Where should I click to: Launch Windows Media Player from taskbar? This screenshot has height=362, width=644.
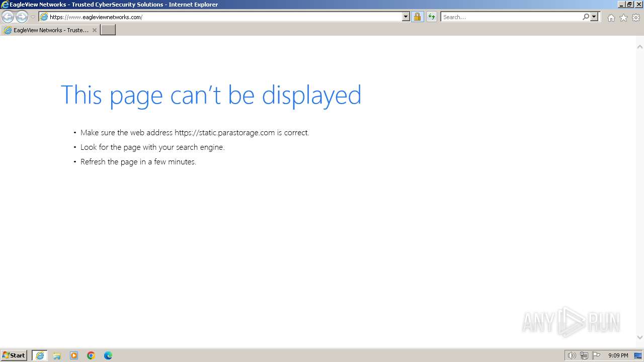(74, 355)
